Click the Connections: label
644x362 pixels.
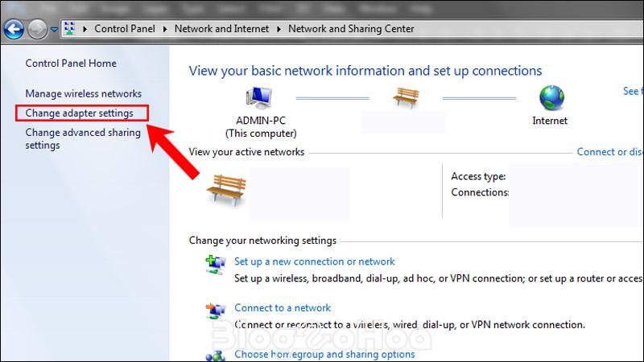[480, 192]
